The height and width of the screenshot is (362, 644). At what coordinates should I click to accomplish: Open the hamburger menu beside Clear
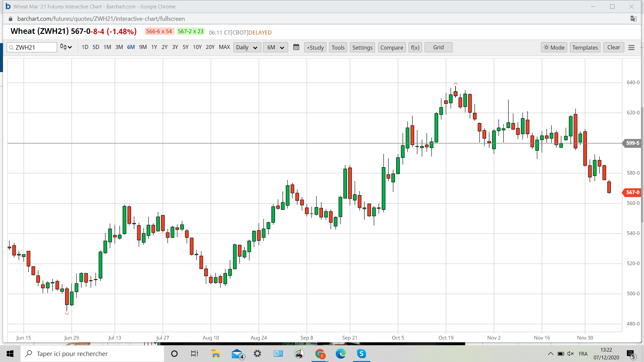click(631, 48)
